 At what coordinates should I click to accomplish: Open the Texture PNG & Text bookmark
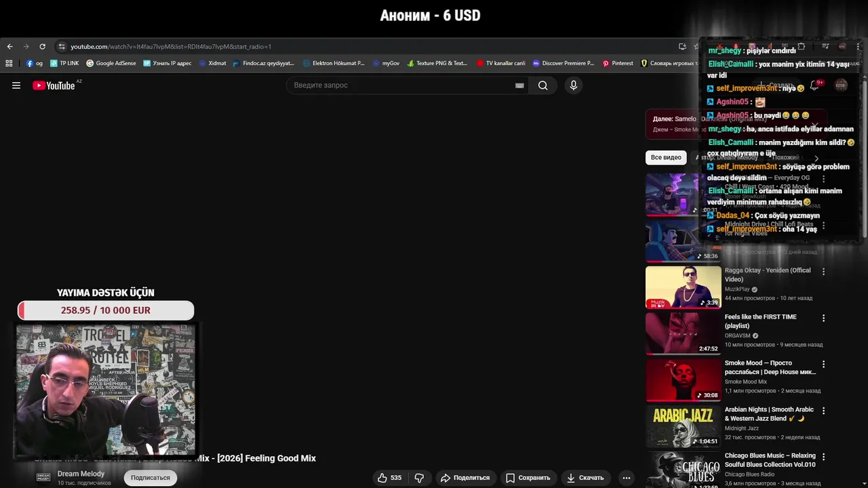437,63
